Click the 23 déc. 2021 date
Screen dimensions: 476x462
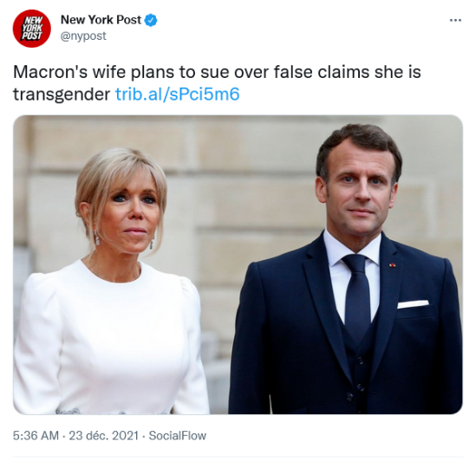[x=104, y=436]
